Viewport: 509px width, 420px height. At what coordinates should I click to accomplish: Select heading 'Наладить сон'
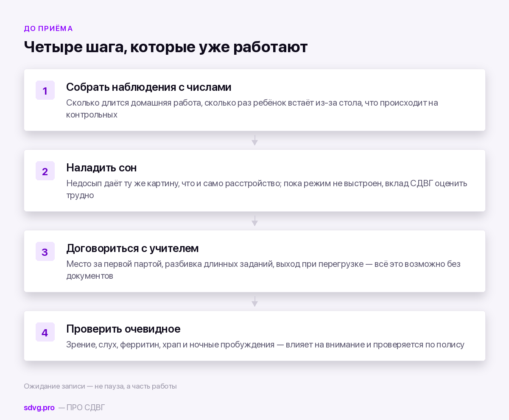coord(101,168)
